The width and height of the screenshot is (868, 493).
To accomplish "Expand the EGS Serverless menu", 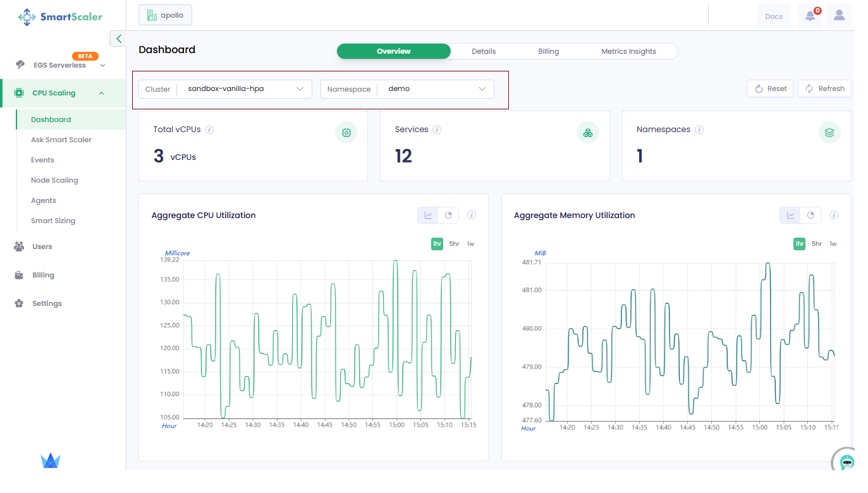I will point(60,65).
